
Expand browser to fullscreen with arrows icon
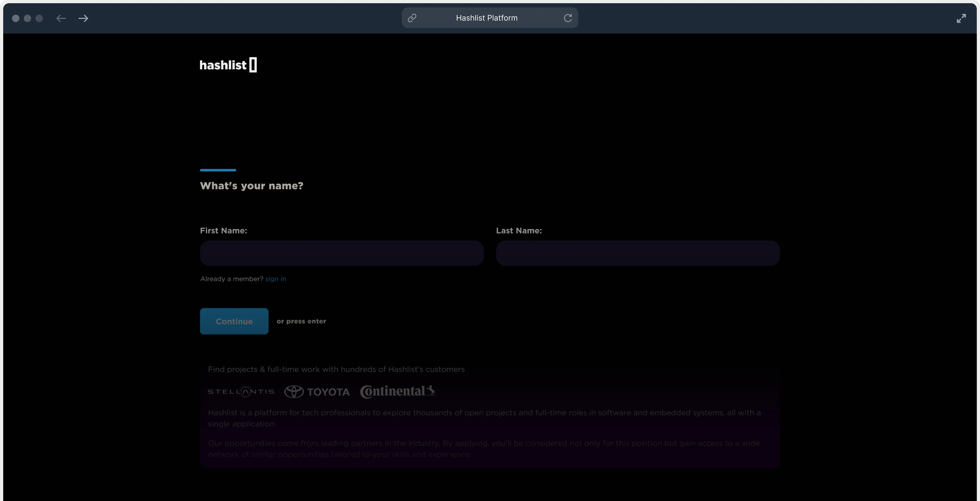point(961,18)
